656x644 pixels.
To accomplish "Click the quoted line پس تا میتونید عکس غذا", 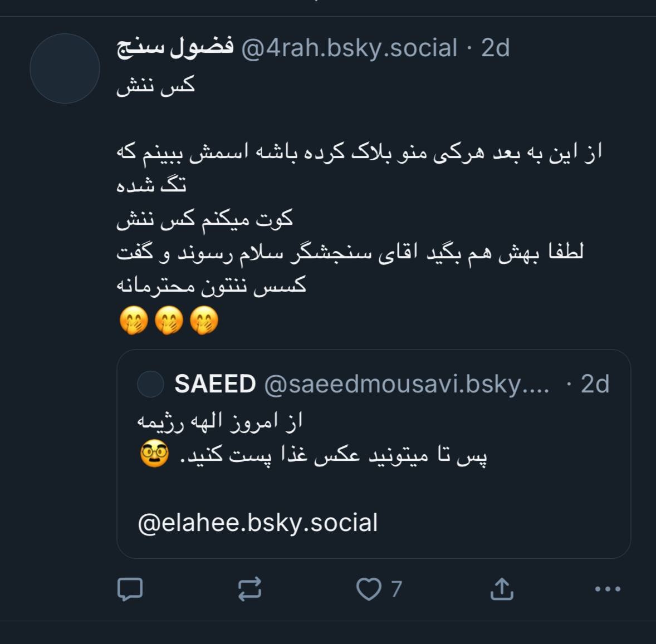I will coord(334,455).
